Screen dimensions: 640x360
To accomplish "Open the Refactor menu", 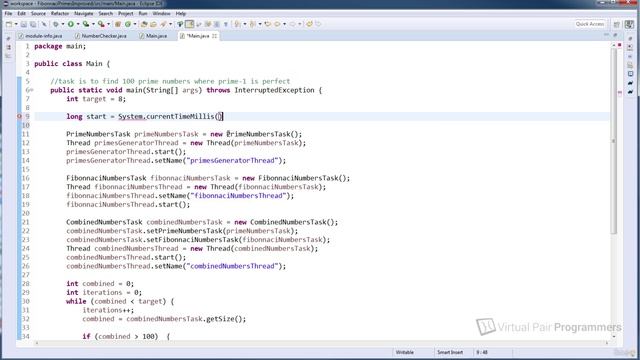I will (x=60, y=13).
